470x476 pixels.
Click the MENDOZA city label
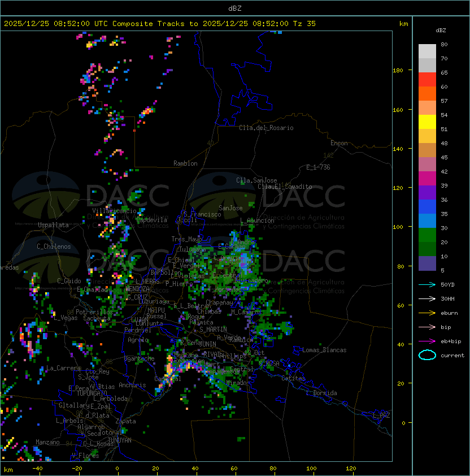pos(137,288)
